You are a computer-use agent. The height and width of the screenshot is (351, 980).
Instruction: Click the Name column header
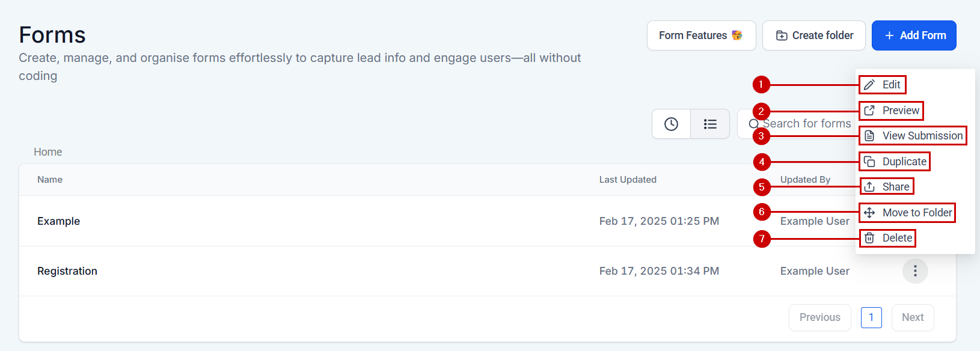(50, 180)
